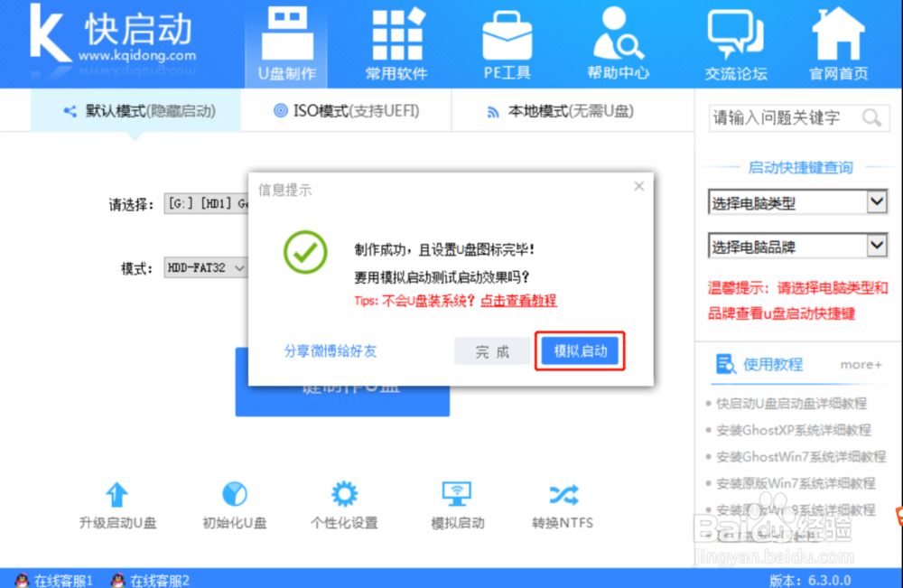Expand the 选择电脑品牌 dropdown
This screenshot has height=588, width=903.
[x=797, y=245]
